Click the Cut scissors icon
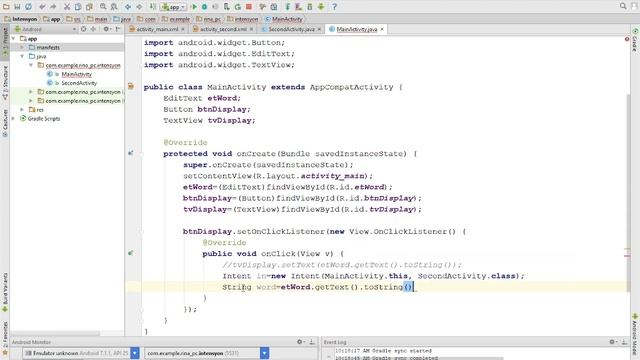This screenshot has height=360, width=640. tap(67, 7)
